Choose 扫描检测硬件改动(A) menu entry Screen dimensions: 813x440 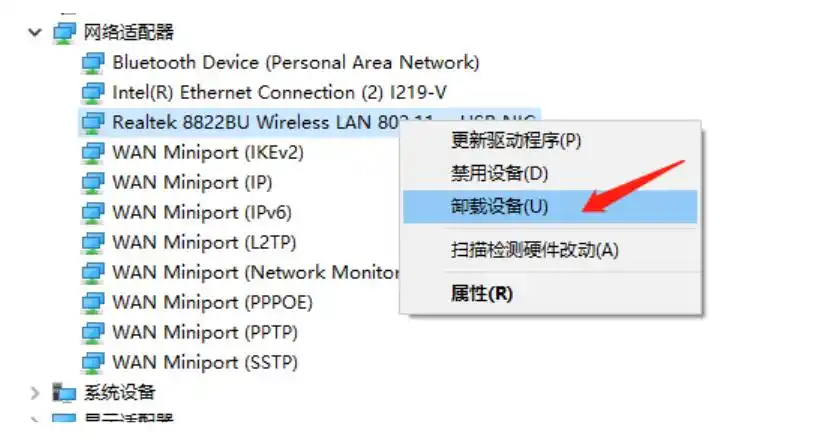coord(535,250)
